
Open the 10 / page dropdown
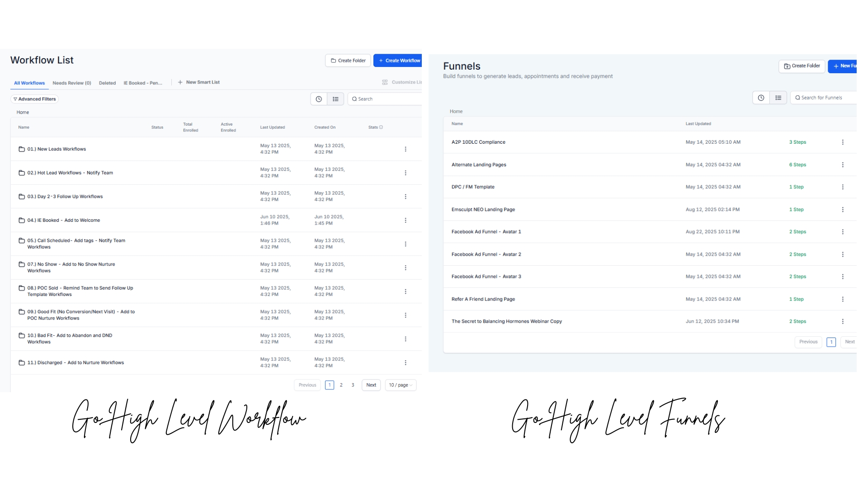401,385
